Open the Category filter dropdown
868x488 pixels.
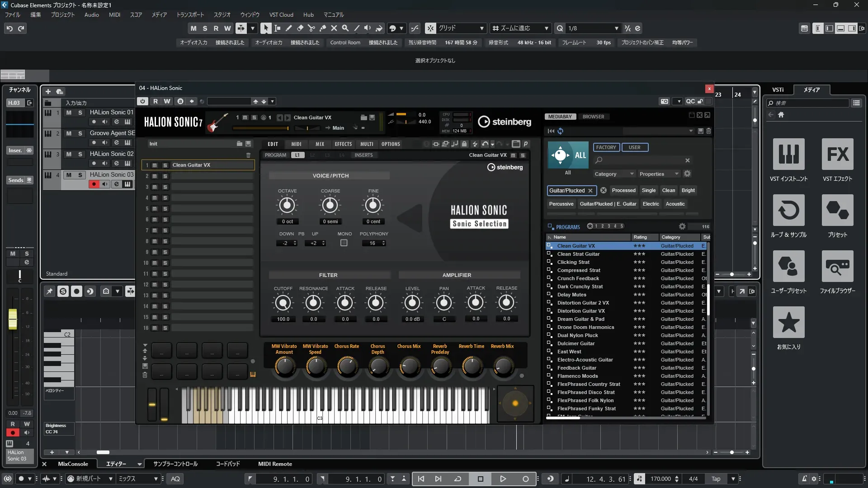tap(613, 174)
